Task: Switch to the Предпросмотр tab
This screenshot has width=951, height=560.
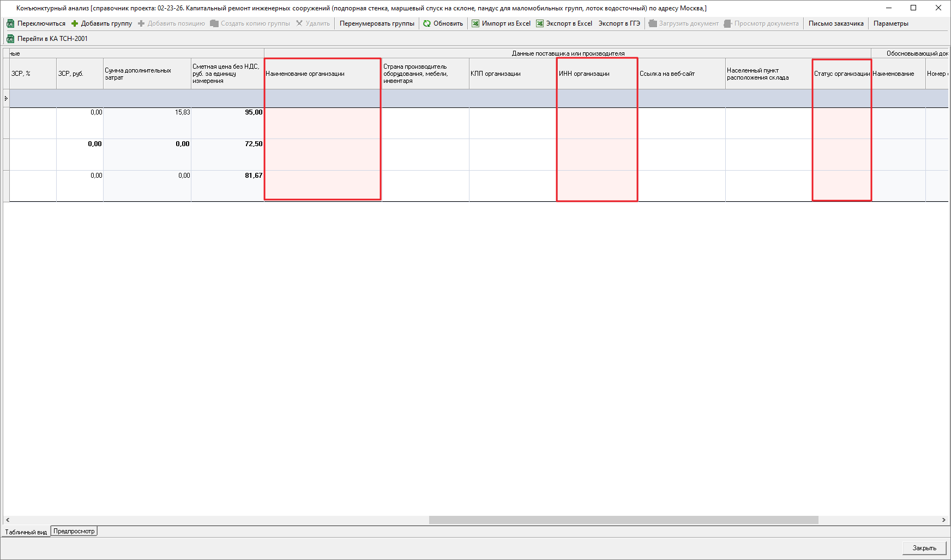Action: tap(74, 531)
